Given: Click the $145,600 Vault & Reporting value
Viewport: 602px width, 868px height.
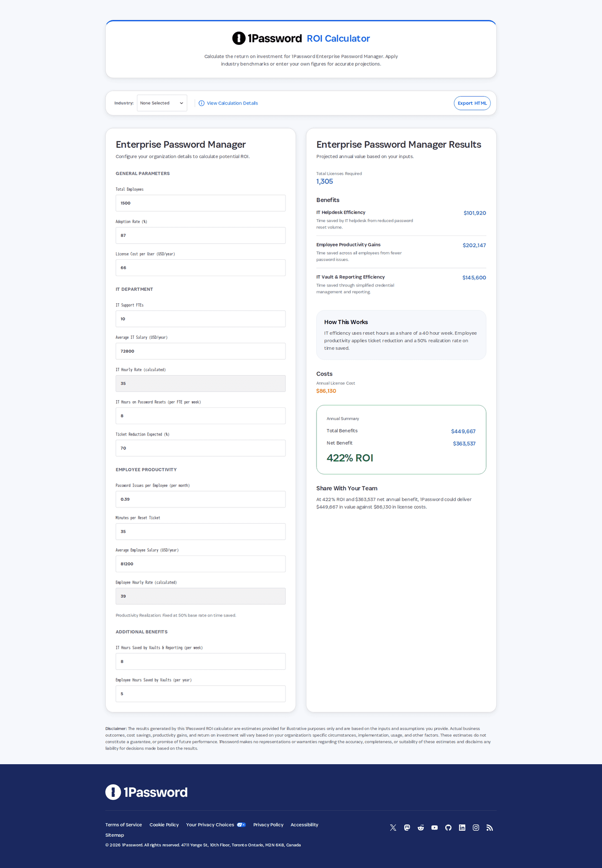Looking at the screenshot, I should (x=474, y=278).
